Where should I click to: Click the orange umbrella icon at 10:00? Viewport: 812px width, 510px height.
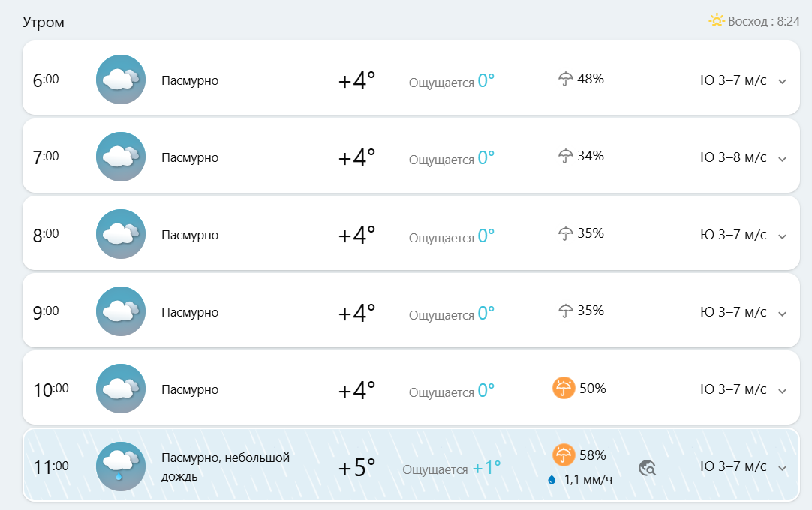563,388
